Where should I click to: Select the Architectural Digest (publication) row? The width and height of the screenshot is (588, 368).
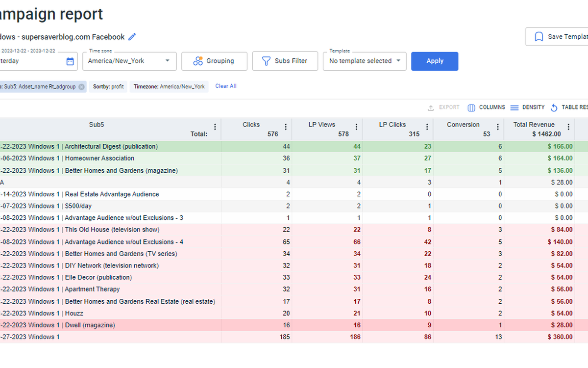tap(294, 147)
